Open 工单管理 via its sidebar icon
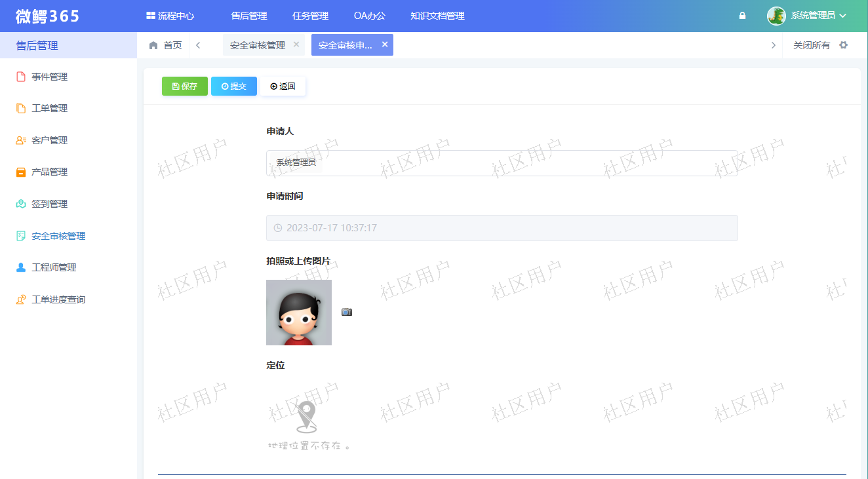The image size is (868, 479). [20, 107]
